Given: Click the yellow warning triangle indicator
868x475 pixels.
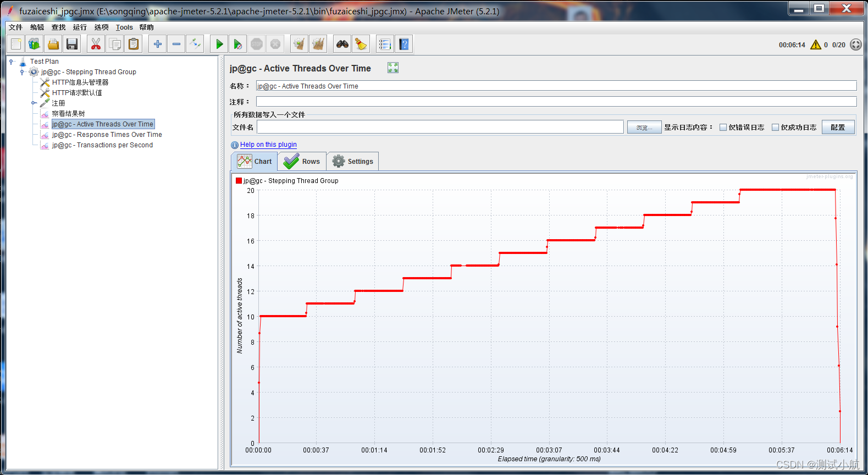Looking at the screenshot, I should (815, 45).
